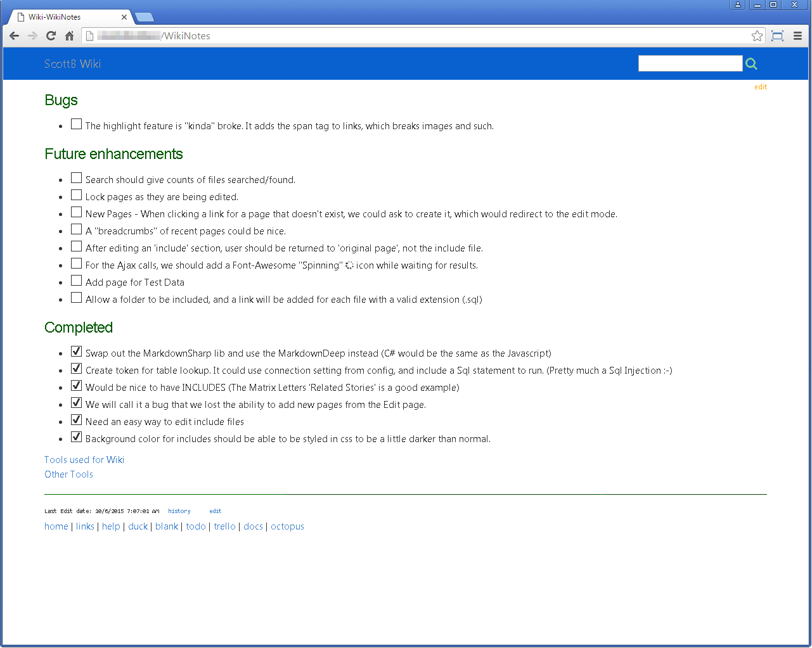Check the highlight feature bug checkbox
Viewport: 812px width, 648px height.
[x=76, y=124]
